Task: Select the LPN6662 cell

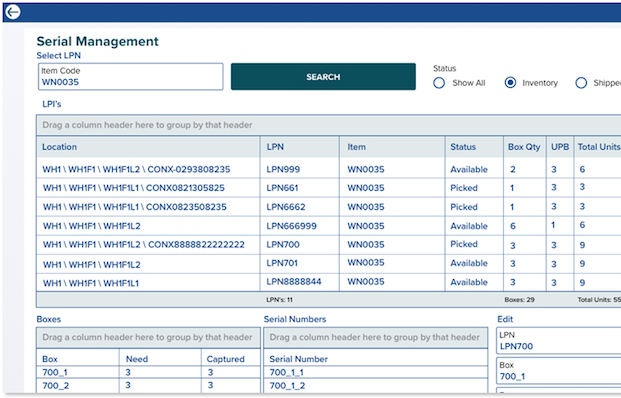Action: [x=286, y=207]
